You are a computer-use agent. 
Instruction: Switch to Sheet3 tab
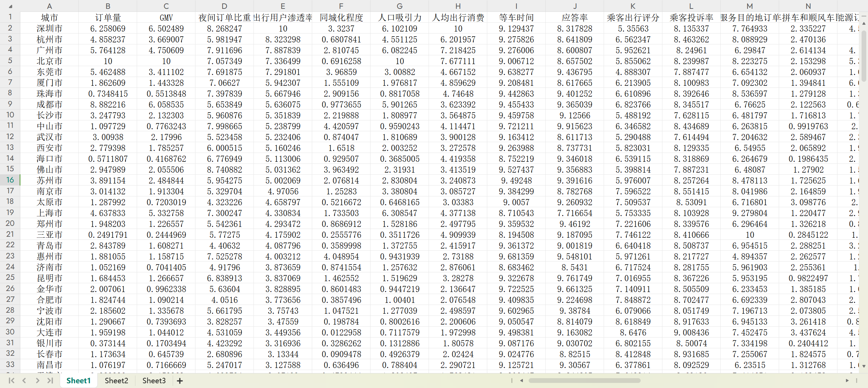[x=154, y=381]
